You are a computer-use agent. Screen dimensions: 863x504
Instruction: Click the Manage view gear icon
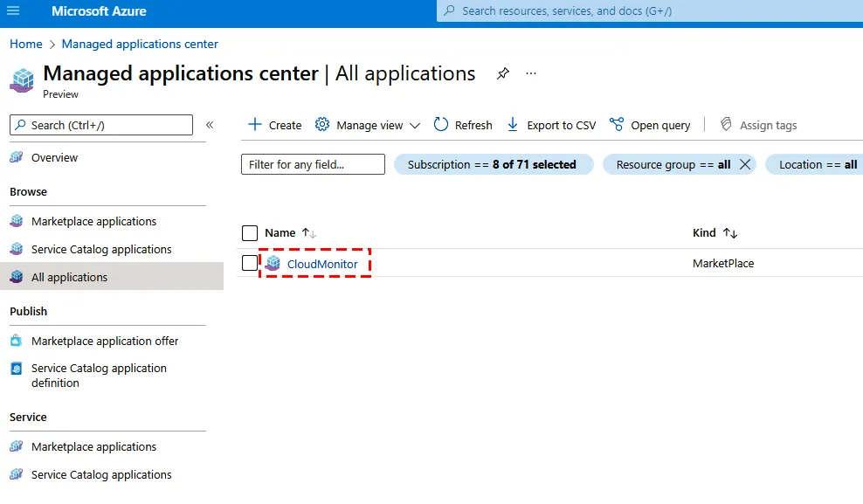322,124
